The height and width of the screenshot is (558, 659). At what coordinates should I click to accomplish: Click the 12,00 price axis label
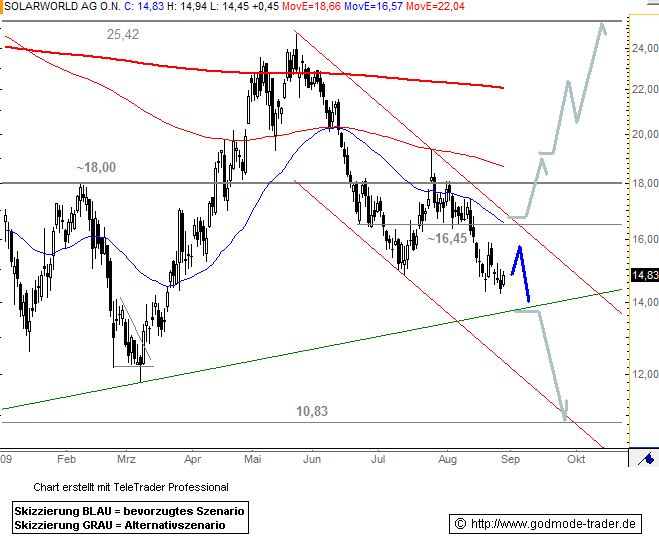[645, 374]
